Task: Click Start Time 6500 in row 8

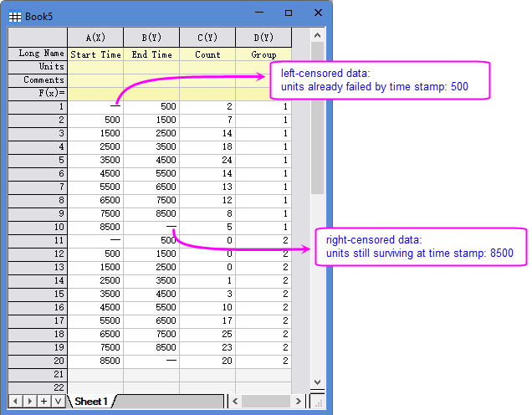Action: coord(95,200)
